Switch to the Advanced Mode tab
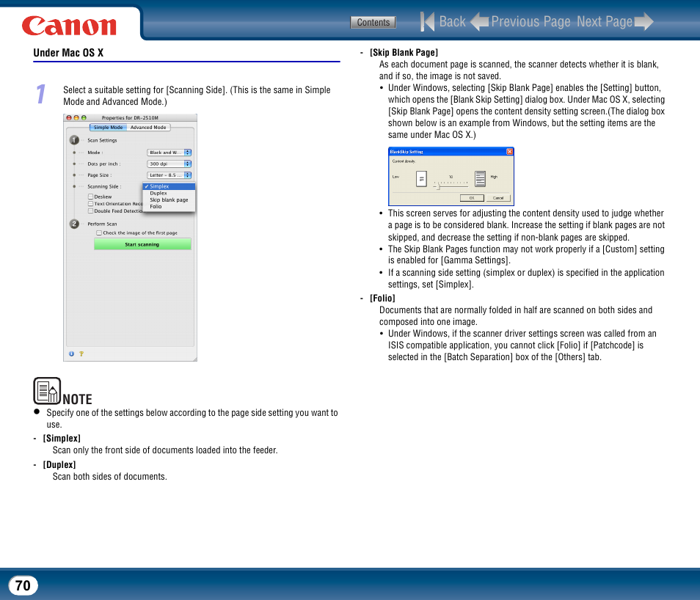The image size is (700, 600). point(148,127)
